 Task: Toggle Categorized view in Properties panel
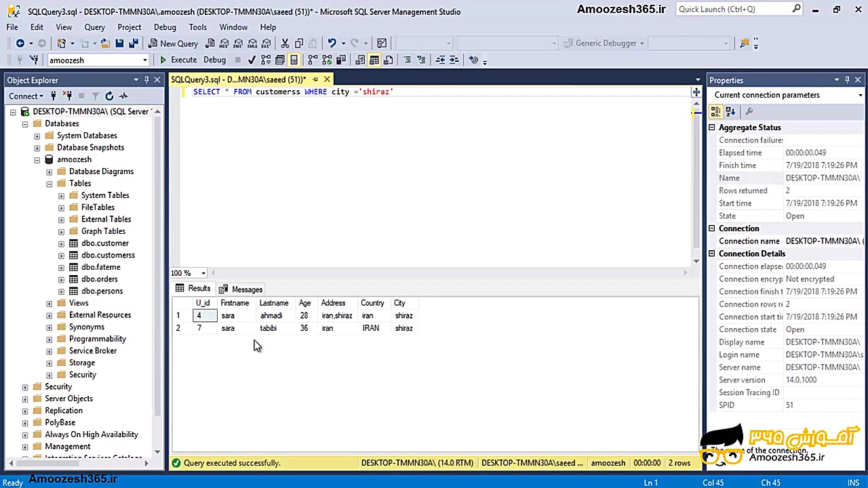point(716,111)
